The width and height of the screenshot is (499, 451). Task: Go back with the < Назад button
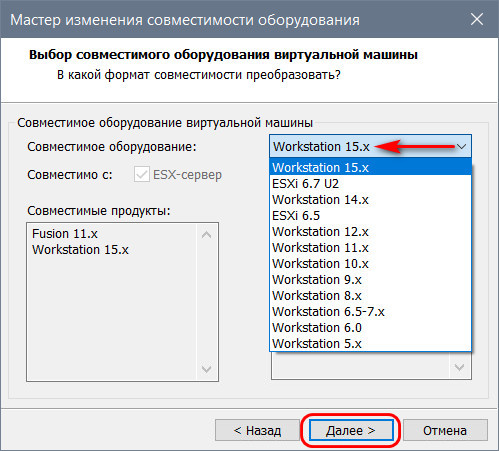pos(257,430)
